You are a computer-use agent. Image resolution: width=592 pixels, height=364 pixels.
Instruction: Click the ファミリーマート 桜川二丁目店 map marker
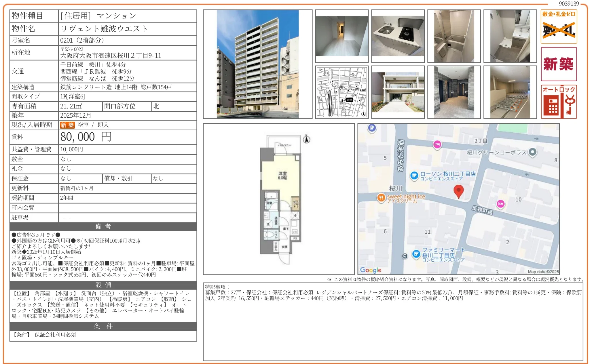[416, 254]
